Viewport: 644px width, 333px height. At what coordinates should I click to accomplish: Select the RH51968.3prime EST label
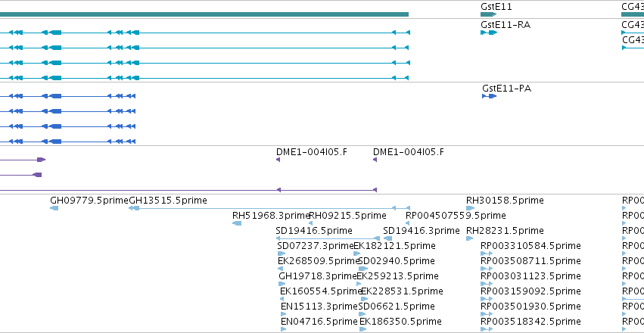[x=271, y=216]
